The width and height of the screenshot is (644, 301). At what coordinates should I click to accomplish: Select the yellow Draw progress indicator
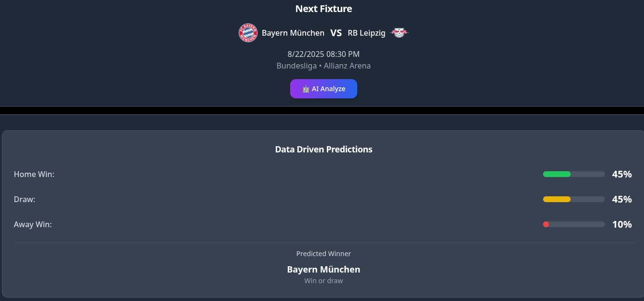[556, 199]
